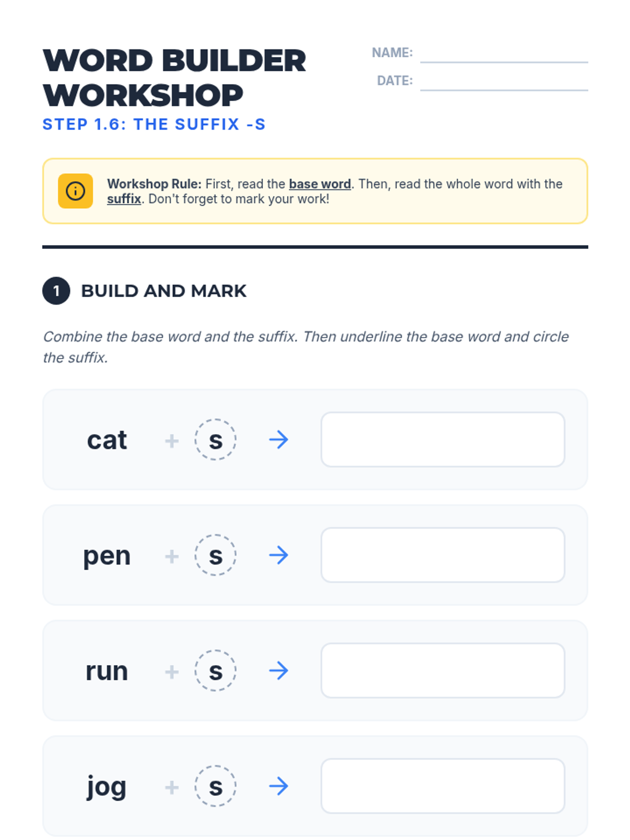Click the blue arrow in the run row
Viewport: 630px width, 840px height.
279,671
